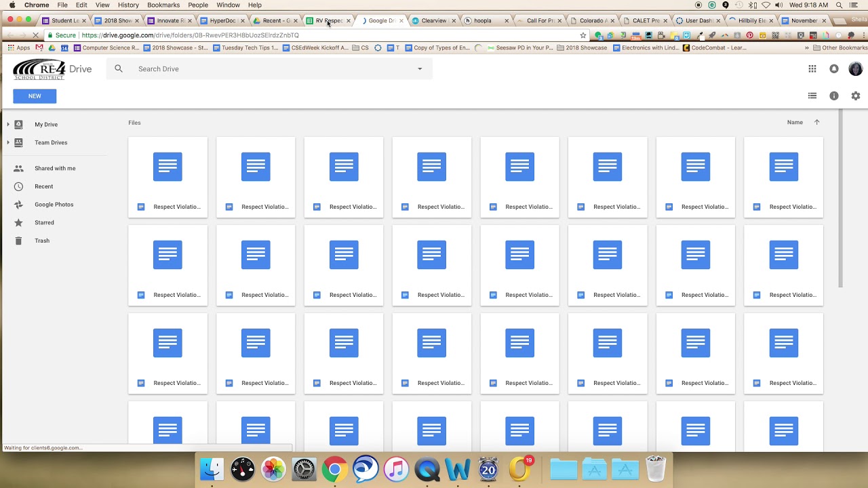Expand the My Drive tree
This screenshot has width=868, height=488.
8,124
